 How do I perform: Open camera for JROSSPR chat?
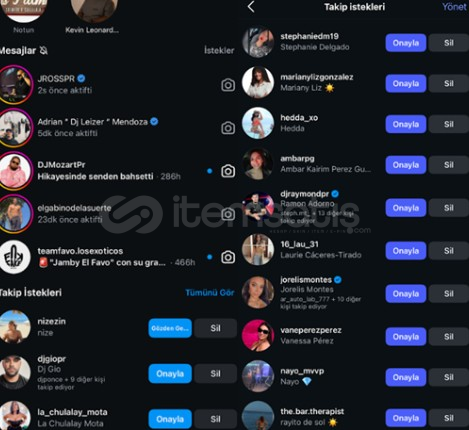(x=228, y=85)
